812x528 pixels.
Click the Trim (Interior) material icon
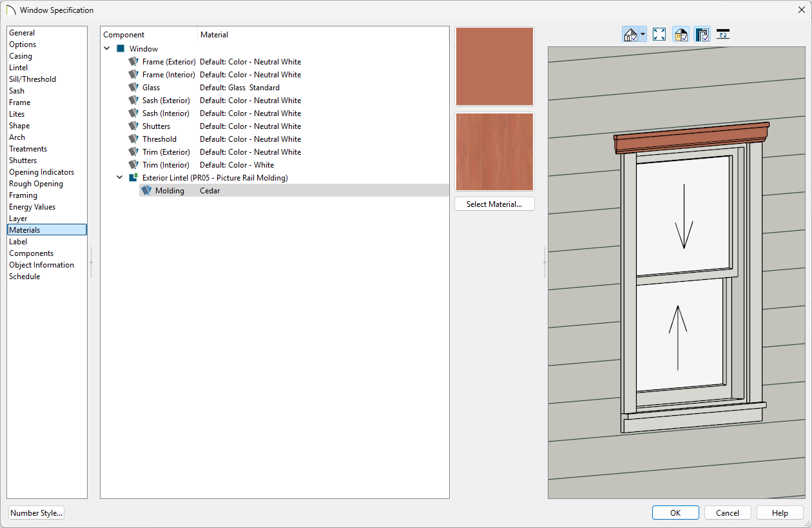133,165
